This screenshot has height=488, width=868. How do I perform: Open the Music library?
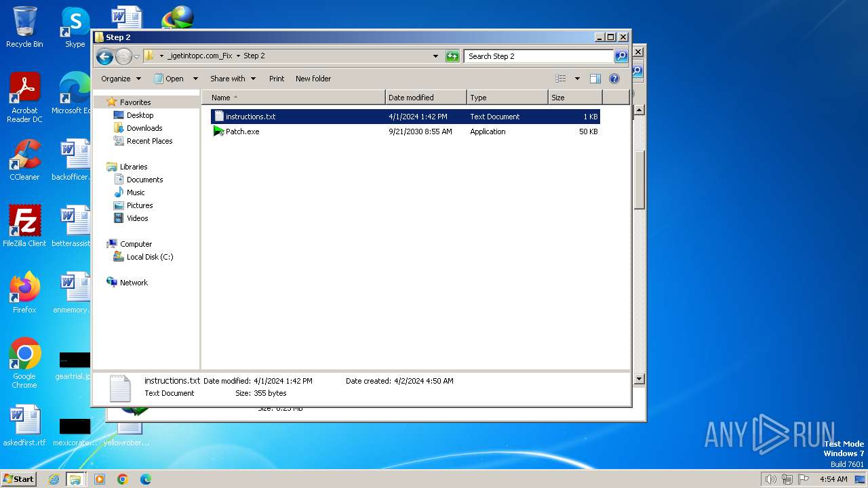pyautogui.click(x=136, y=192)
